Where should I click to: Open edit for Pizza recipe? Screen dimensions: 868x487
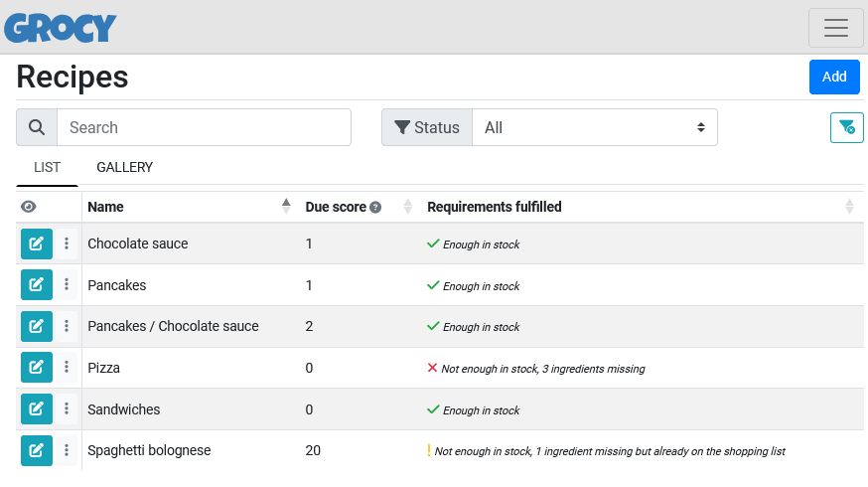(x=36, y=368)
